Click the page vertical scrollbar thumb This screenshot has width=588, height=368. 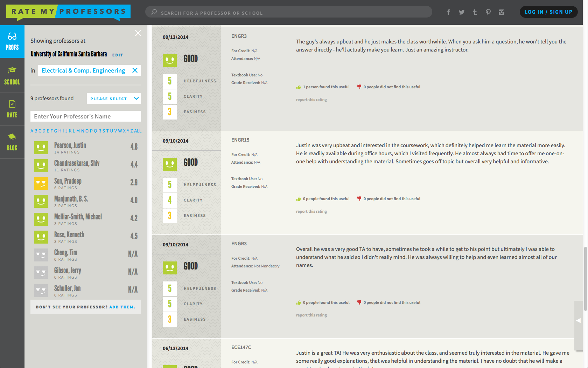tap(585, 279)
